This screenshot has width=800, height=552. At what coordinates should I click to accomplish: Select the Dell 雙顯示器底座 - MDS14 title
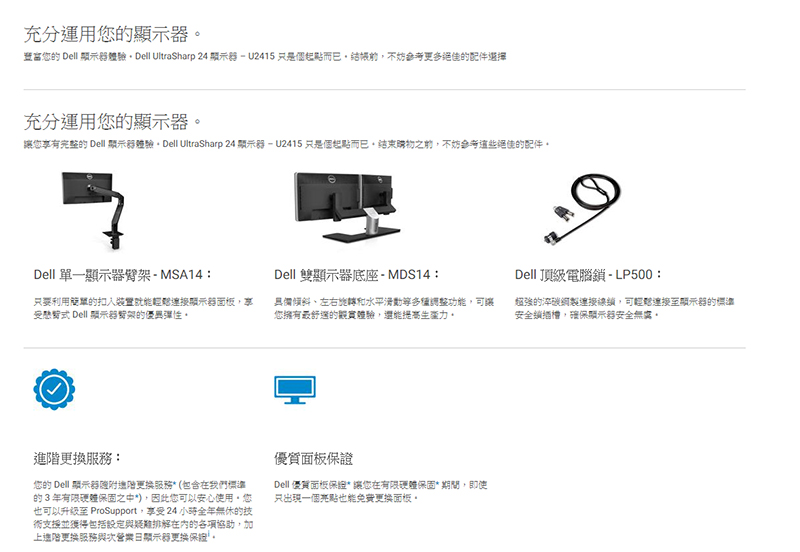coord(357,274)
